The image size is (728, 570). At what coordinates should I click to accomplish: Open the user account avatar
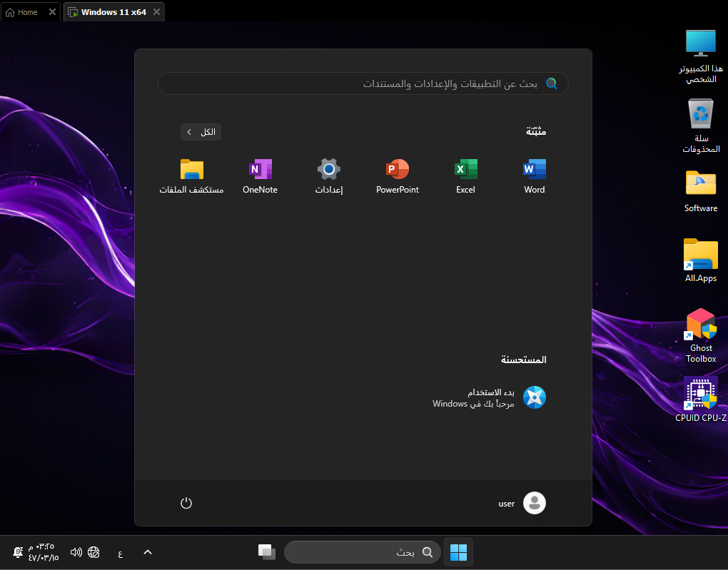pyautogui.click(x=535, y=503)
